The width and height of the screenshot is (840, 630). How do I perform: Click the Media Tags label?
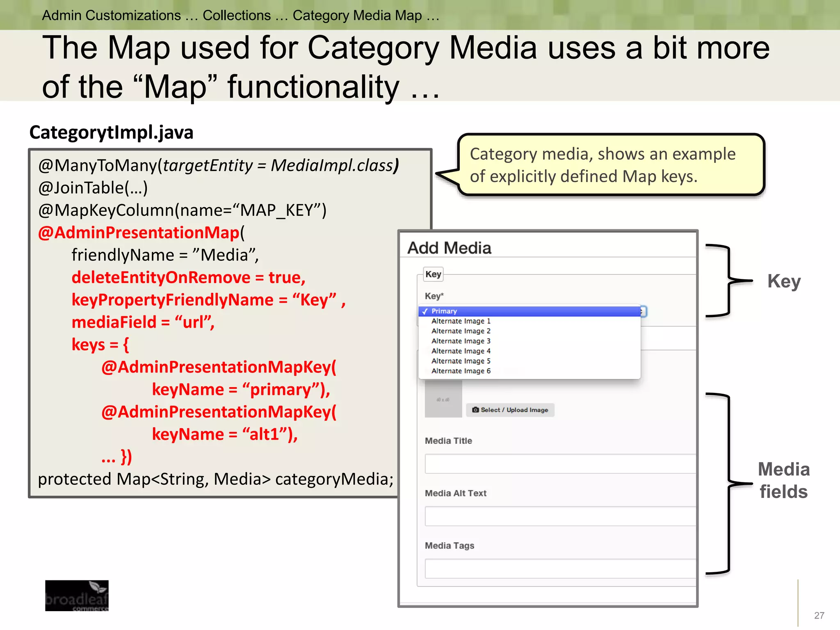click(x=450, y=546)
